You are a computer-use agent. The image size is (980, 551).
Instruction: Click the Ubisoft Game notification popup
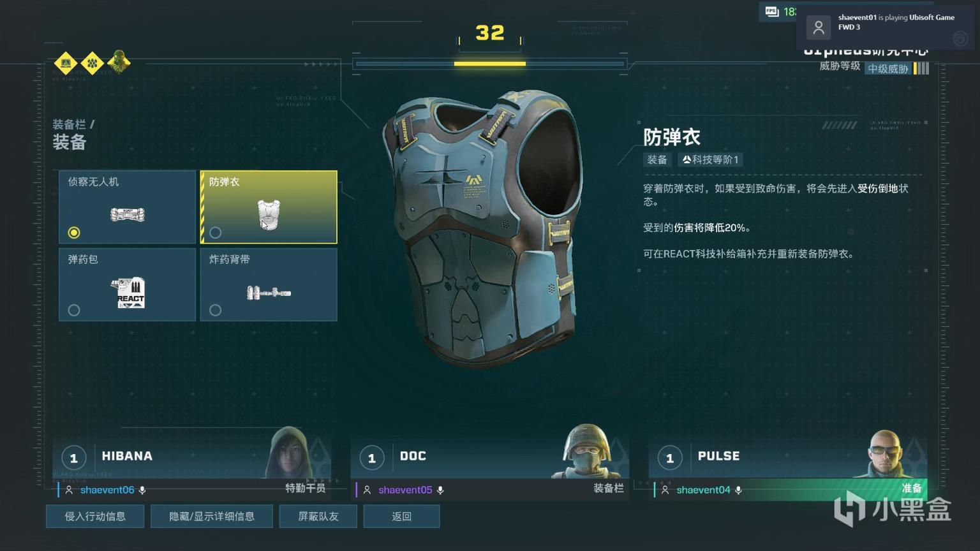pyautogui.click(x=887, y=26)
